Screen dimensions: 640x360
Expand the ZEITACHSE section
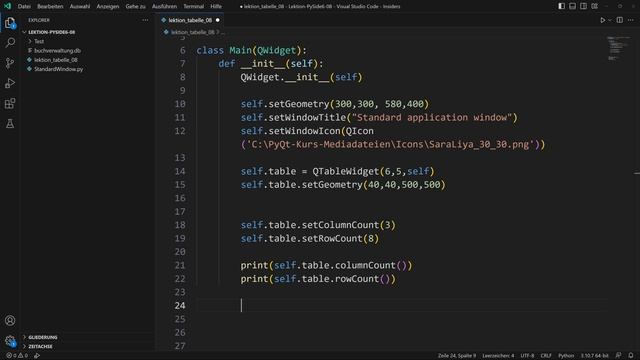click(40, 346)
